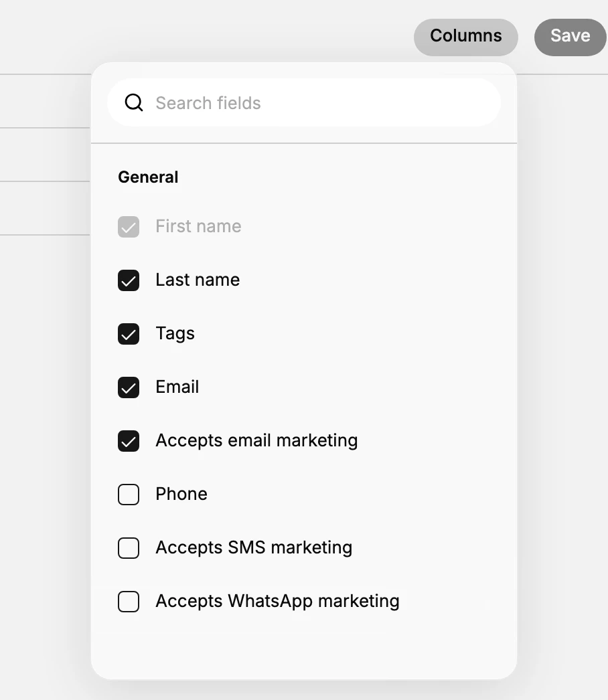Click the greyed First name label

pos(198,226)
